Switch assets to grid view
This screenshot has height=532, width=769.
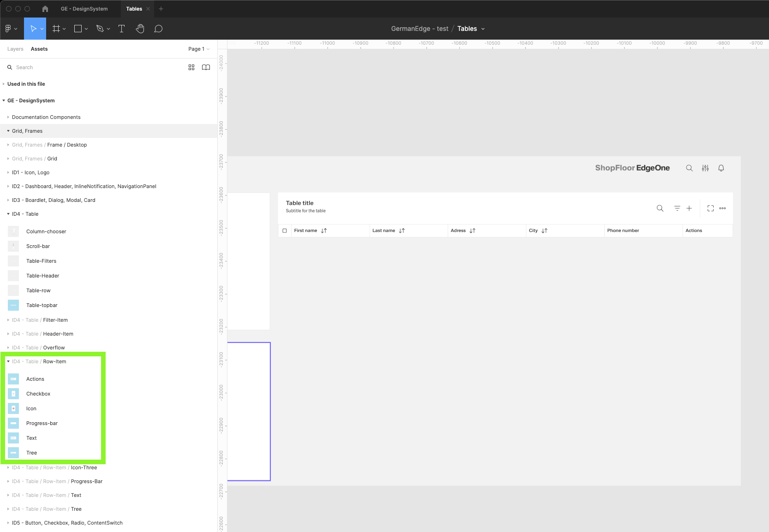point(191,67)
